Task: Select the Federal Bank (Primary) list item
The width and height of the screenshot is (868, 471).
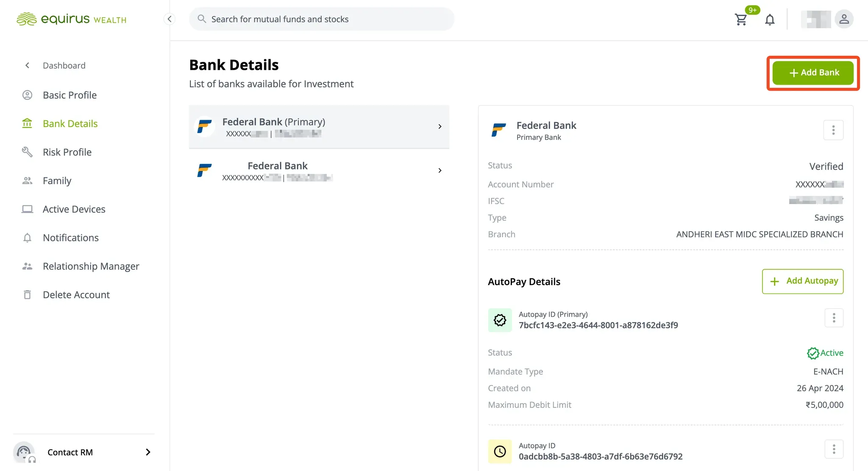Action: point(319,127)
